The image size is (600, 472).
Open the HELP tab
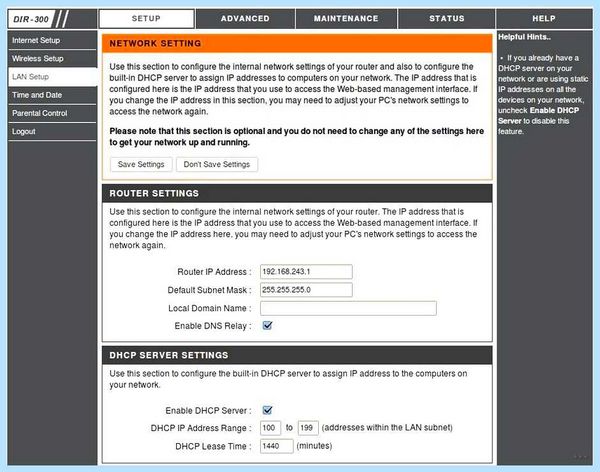click(x=544, y=18)
